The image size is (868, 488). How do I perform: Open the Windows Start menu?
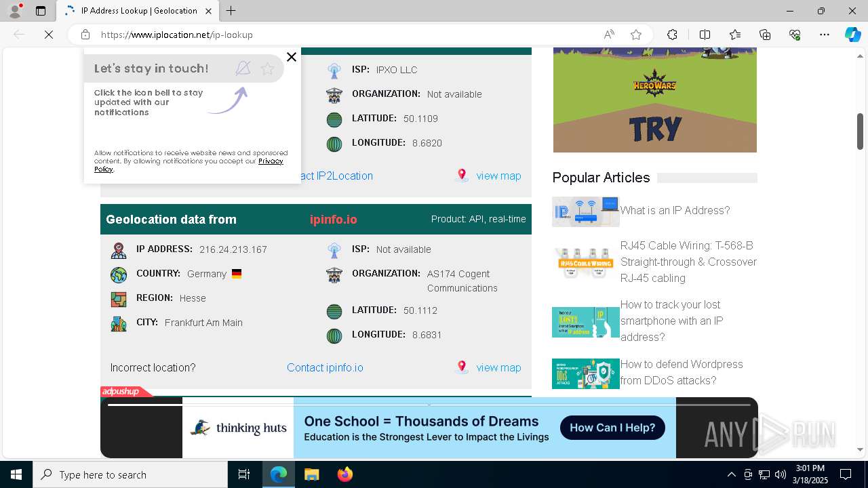[16, 474]
